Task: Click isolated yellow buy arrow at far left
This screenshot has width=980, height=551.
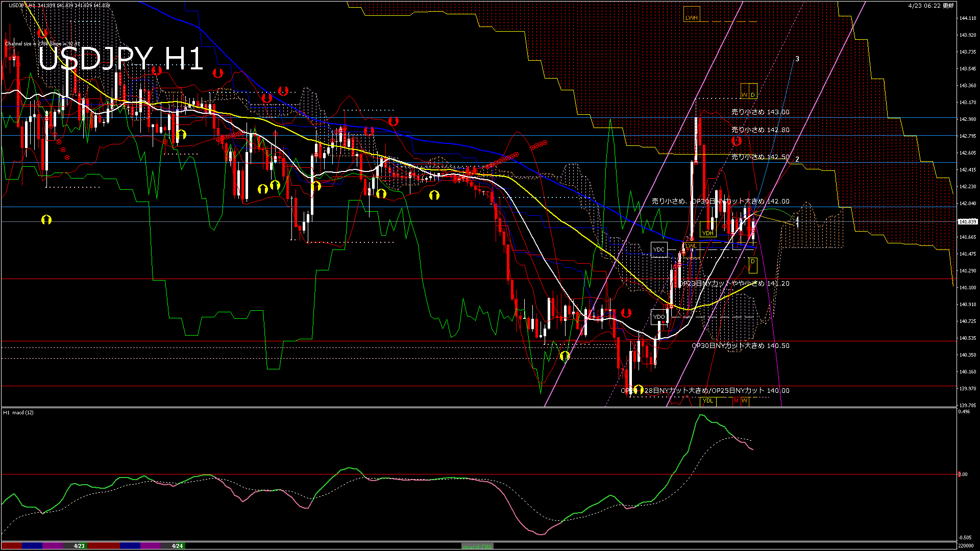Action: point(46,220)
